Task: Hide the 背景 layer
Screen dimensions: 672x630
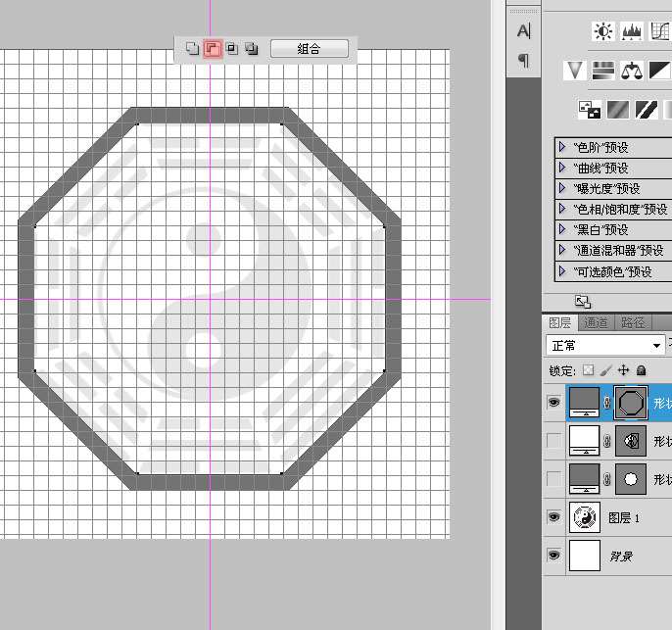Action: point(554,556)
